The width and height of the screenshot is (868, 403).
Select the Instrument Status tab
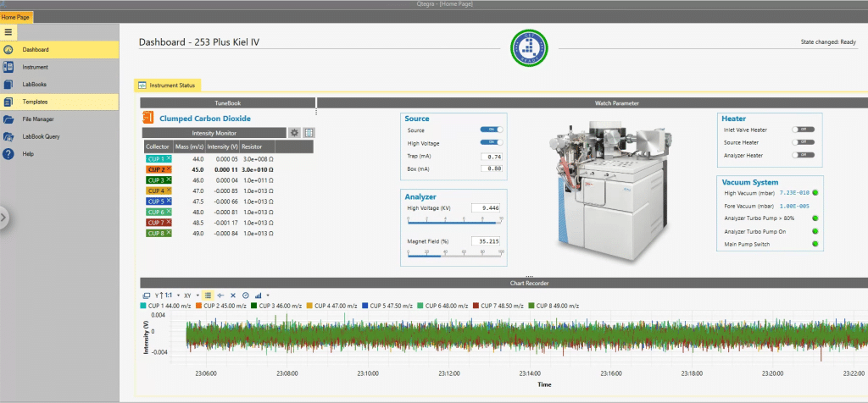[168, 86]
